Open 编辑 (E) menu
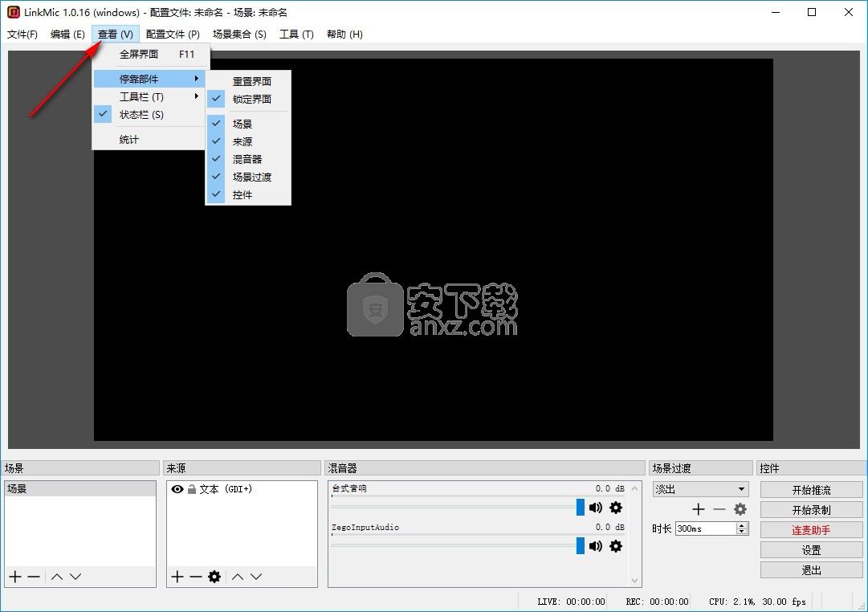The image size is (868, 612). [x=67, y=35]
